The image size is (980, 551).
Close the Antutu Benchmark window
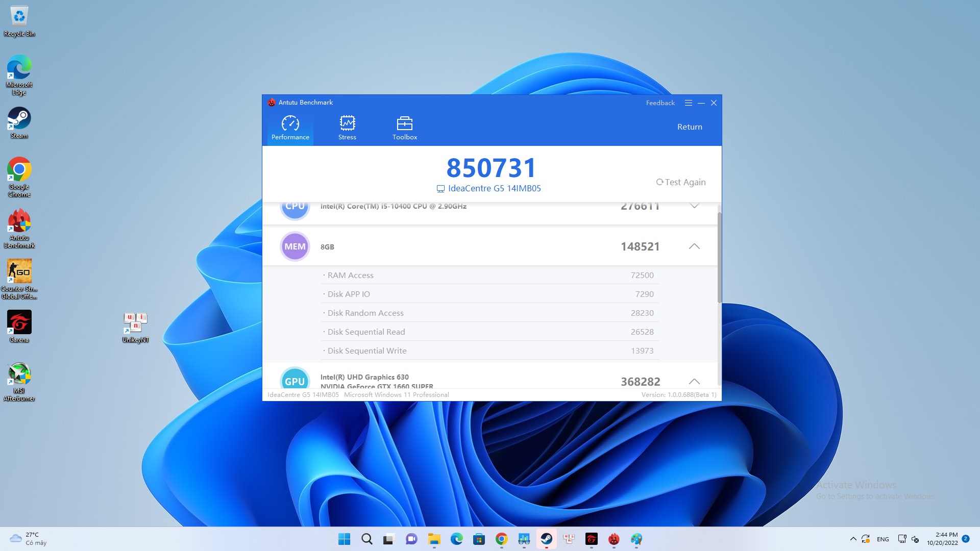[714, 103]
